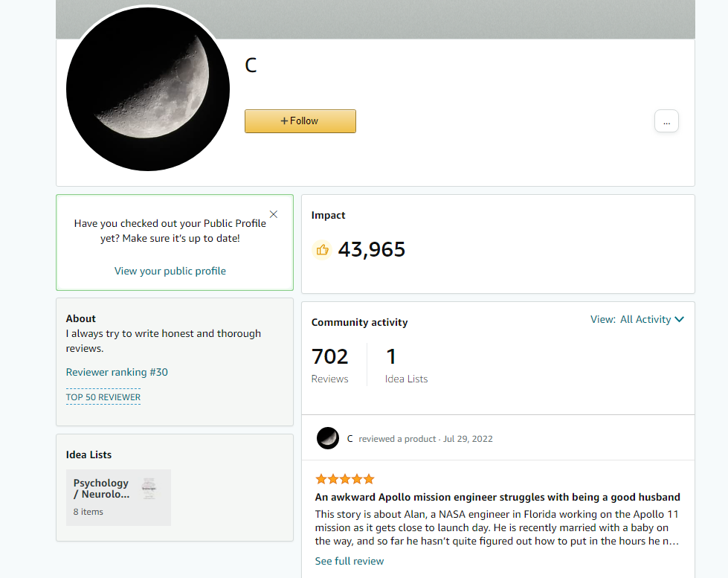Open the Apollo mission engineer review title
Screen dimensions: 728x578
(x=497, y=497)
